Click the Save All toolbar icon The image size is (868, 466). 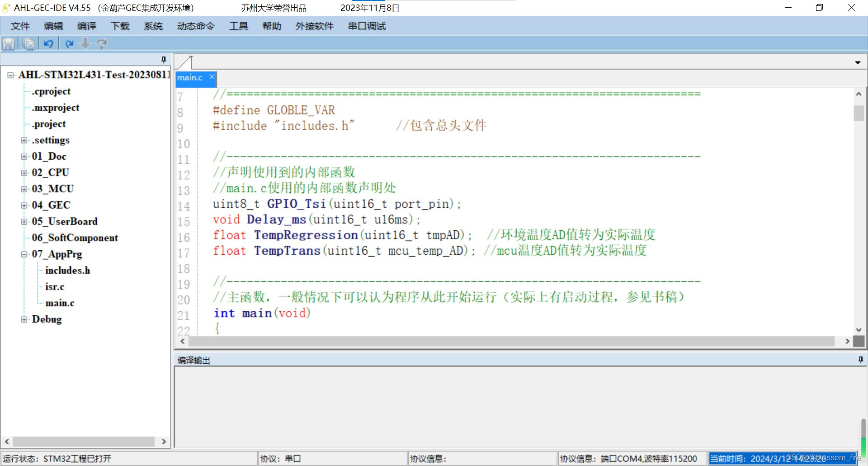28,43
